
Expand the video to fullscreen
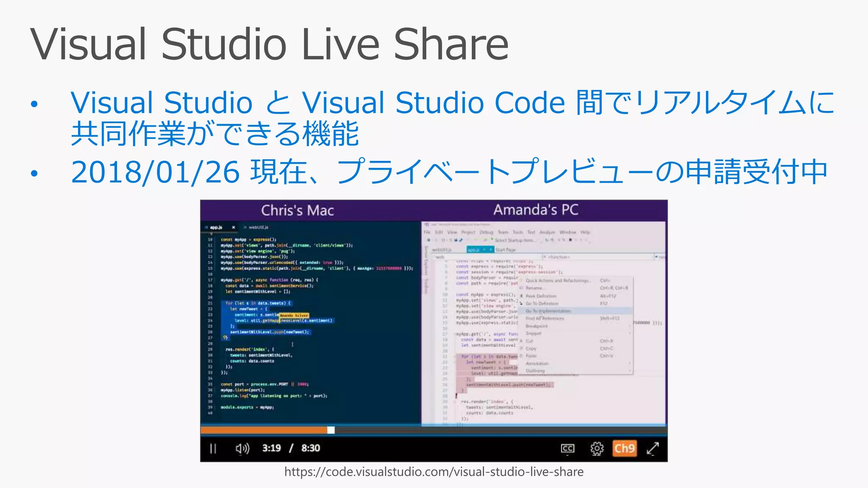point(653,448)
